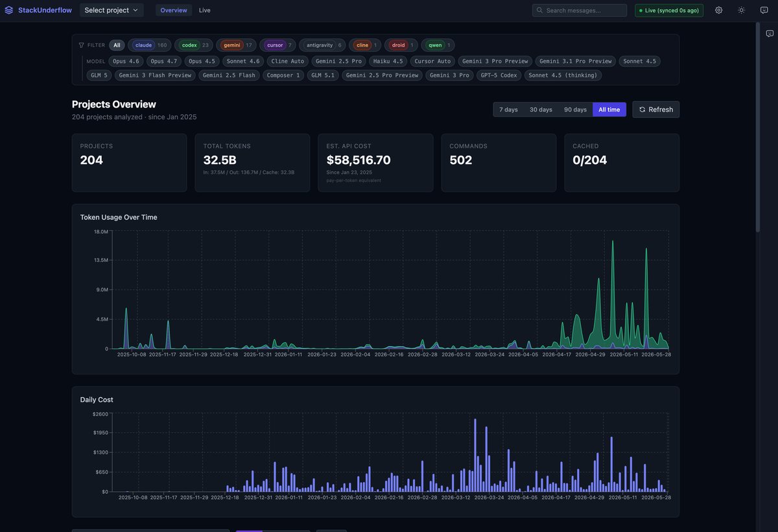Select the Opus 4.7 model chip
Viewport: 778px width, 532px height.
pyautogui.click(x=164, y=61)
